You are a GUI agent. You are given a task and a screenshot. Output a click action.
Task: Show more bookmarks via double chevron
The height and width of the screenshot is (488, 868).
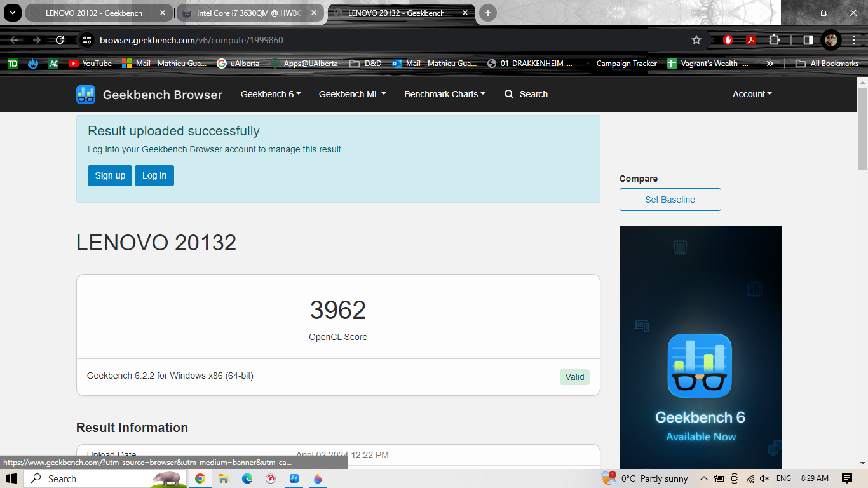(x=770, y=64)
